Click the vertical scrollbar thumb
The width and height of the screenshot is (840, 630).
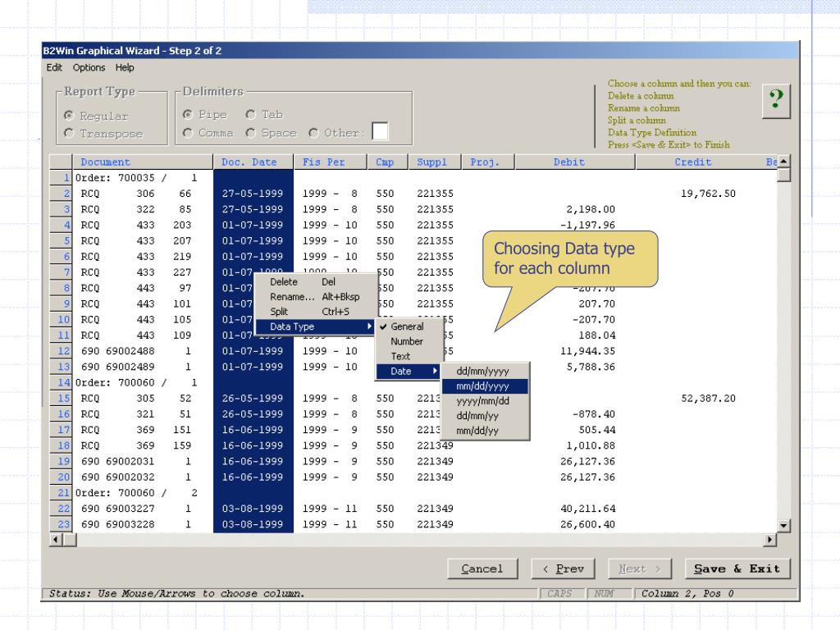[x=783, y=175]
